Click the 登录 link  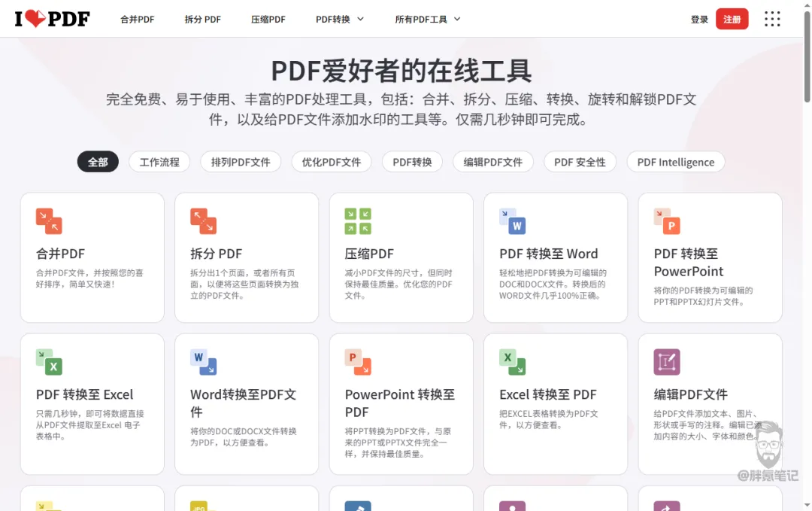[699, 19]
